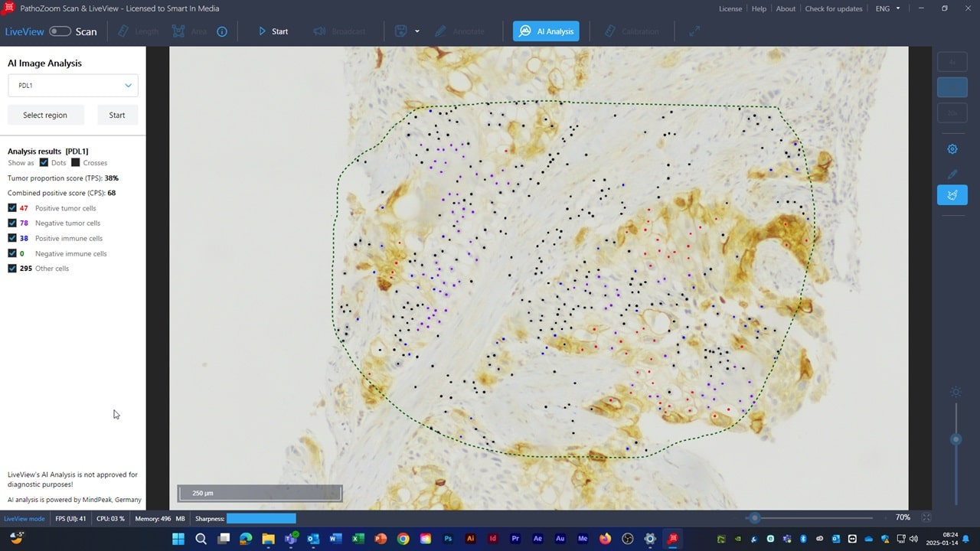Open the PDL1 analysis type dropdown
This screenshot has width=980, height=551.
[x=73, y=86]
